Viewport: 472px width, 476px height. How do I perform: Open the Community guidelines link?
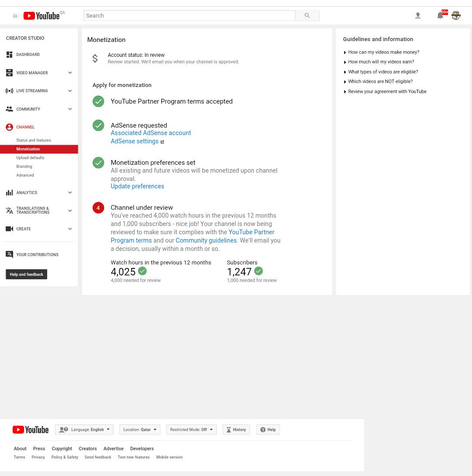click(x=206, y=240)
